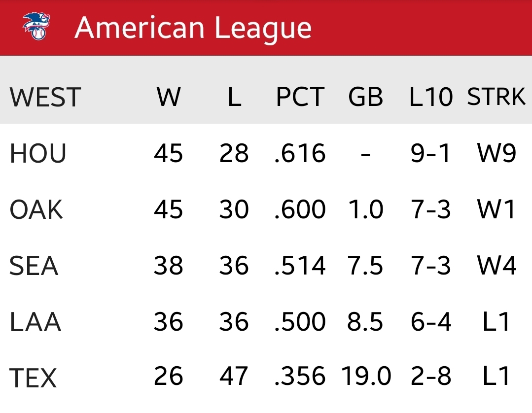Open the TEX team row
The width and height of the screenshot is (532, 413).
pos(266,377)
